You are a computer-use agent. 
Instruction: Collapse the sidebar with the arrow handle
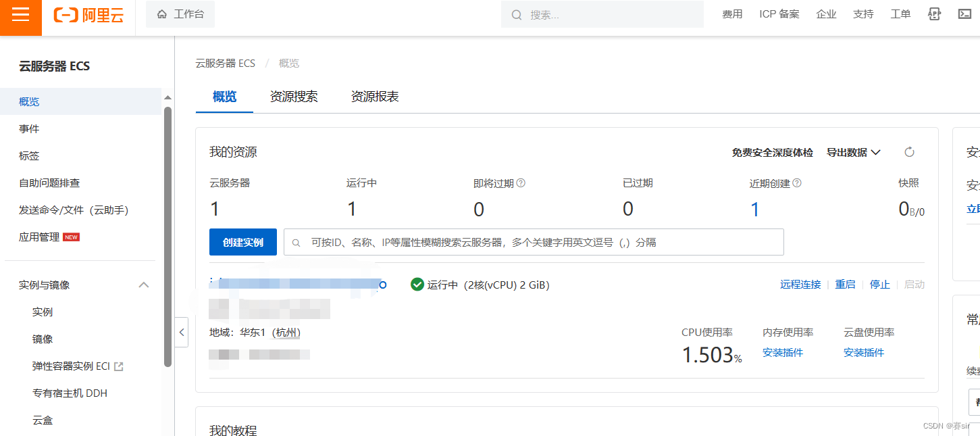point(181,332)
